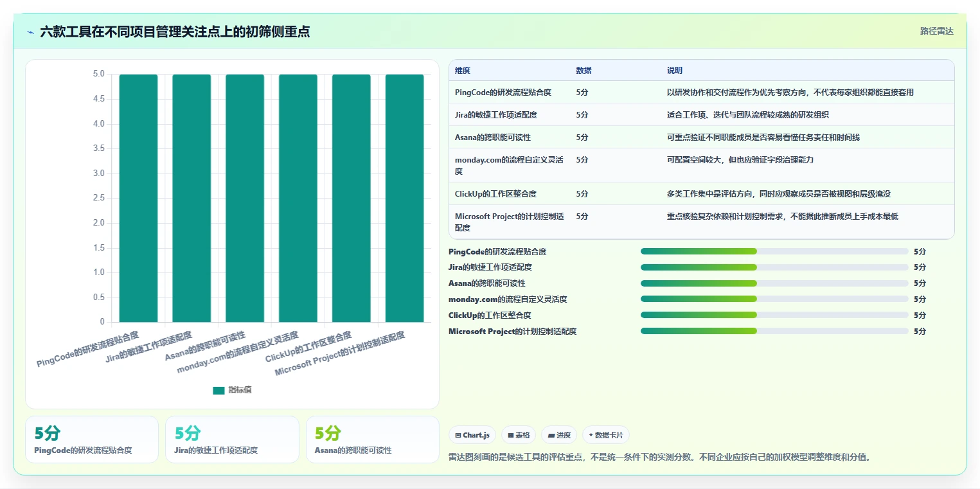Click the chart title 六款工具…初筛侧重点
The width and height of the screenshot is (980, 489).
tap(175, 31)
